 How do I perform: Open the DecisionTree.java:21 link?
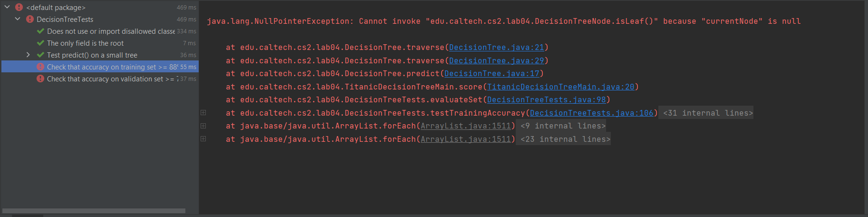pyautogui.click(x=496, y=48)
